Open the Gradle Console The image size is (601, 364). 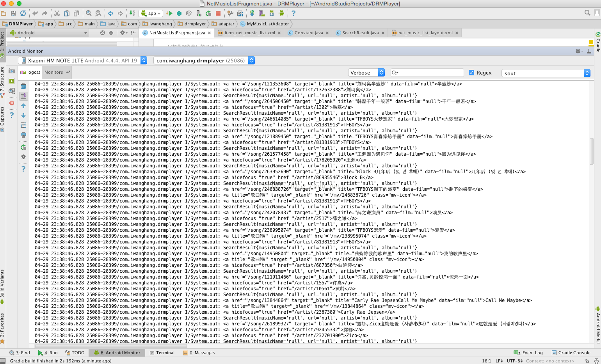(571, 353)
